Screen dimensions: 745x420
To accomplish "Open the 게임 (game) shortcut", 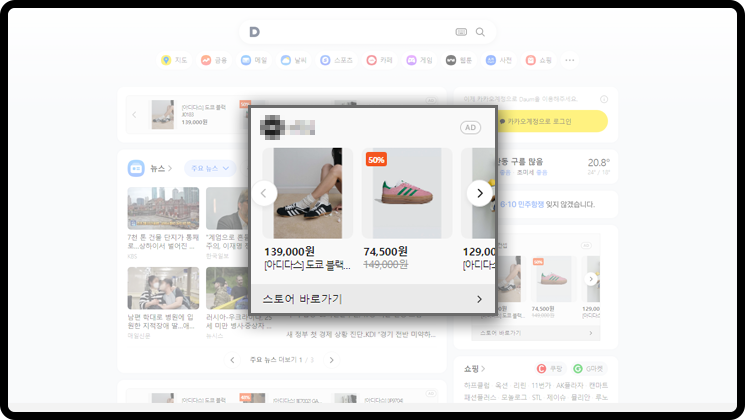I will point(419,60).
